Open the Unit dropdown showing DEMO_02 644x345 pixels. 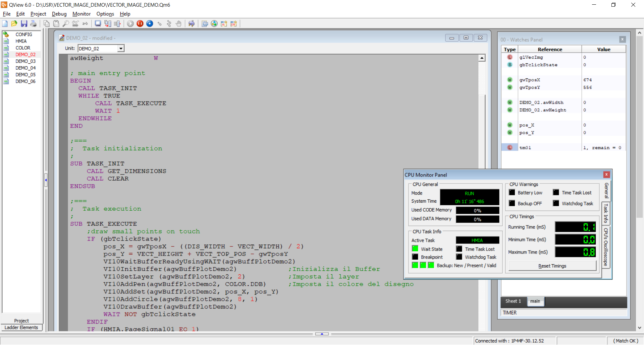point(121,49)
